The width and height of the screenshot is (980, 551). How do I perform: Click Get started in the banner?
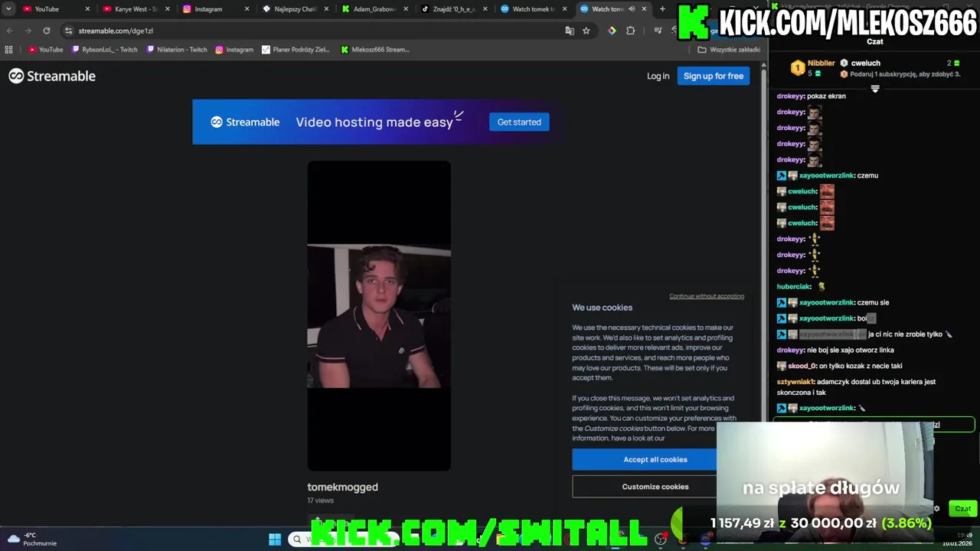tap(519, 122)
